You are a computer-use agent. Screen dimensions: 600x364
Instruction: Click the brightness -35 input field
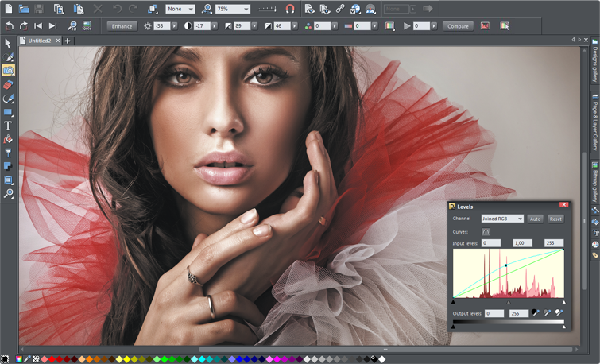click(162, 26)
